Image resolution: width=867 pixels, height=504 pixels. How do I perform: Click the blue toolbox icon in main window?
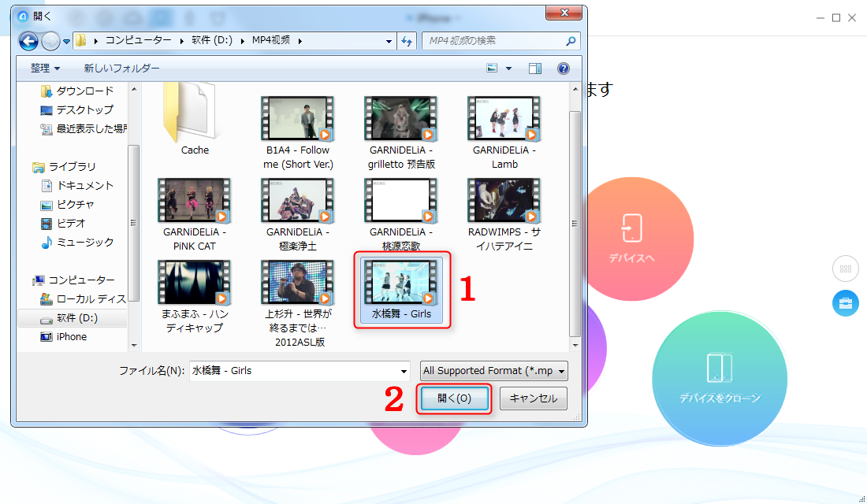coord(846,303)
